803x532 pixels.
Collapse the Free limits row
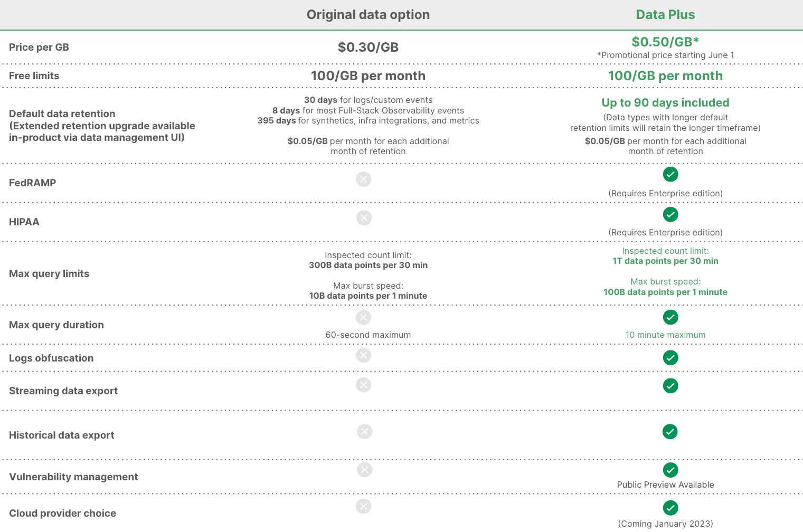[x=34, y=75]
